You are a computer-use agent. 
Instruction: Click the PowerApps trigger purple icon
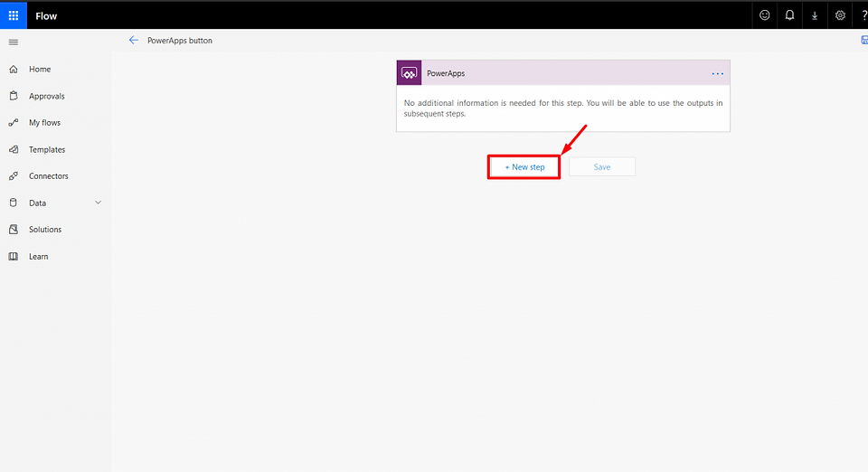pyautogui.click(x=409, y=73)
